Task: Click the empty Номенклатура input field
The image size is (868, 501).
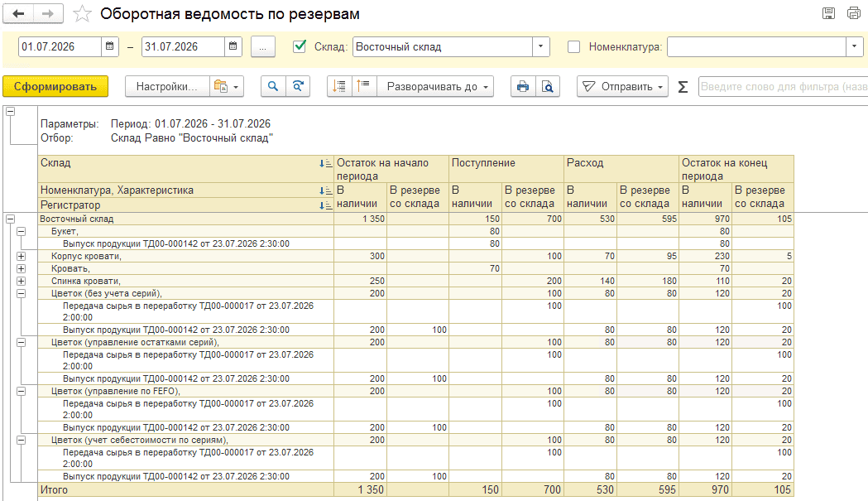Action: 757,46
